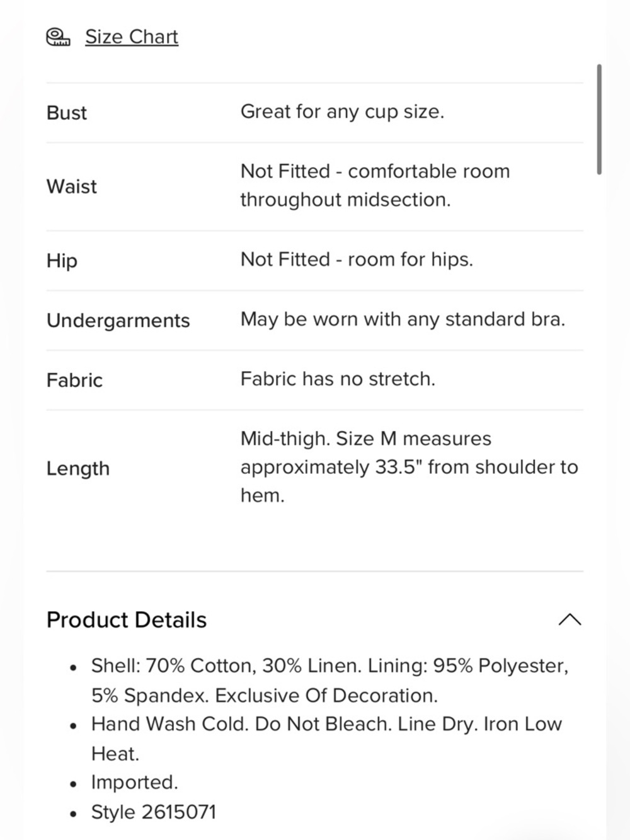Click the standard bra description text
This screenshot has height=840, width=630.
tap(403, 319)
